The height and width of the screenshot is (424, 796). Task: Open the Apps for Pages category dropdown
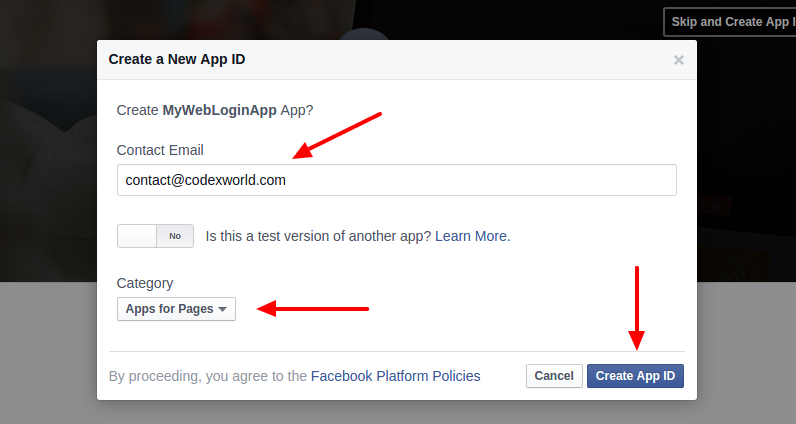176,309
